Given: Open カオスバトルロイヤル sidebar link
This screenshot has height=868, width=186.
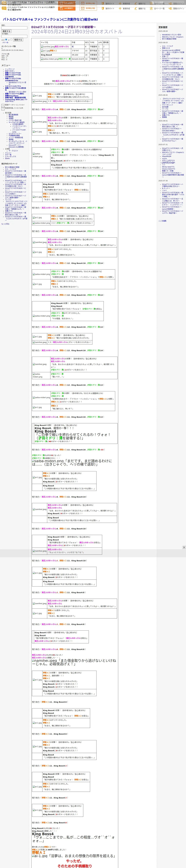Looking at the screenshot, I should (13, 86).
